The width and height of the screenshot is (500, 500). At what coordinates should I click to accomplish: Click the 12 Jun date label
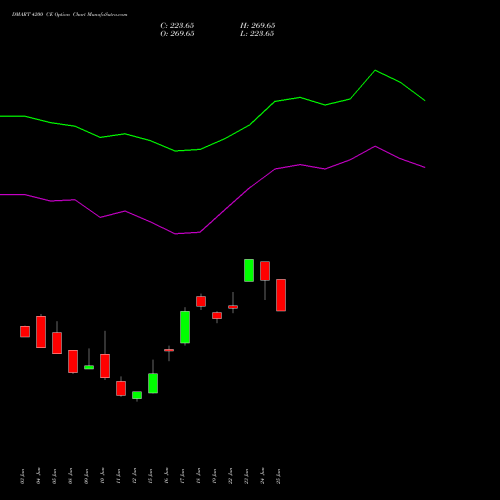pyautogui.click(x=134, y=476)
